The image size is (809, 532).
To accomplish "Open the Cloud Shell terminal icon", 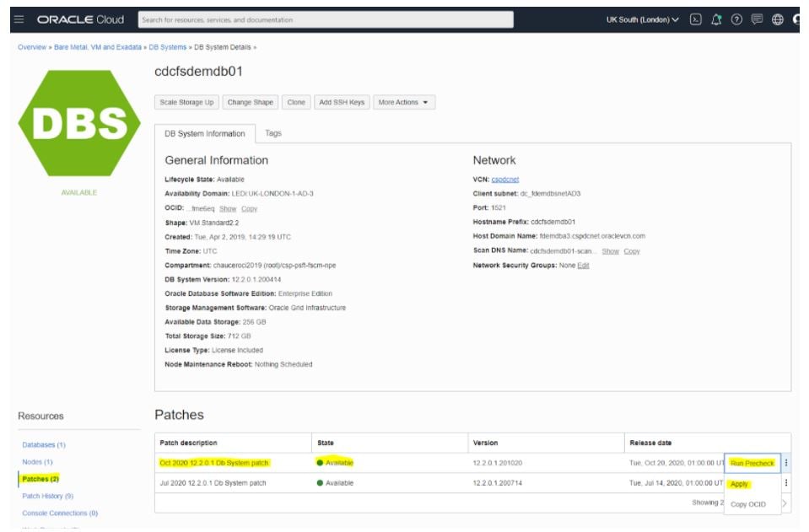I will click(x=695, y=19).
